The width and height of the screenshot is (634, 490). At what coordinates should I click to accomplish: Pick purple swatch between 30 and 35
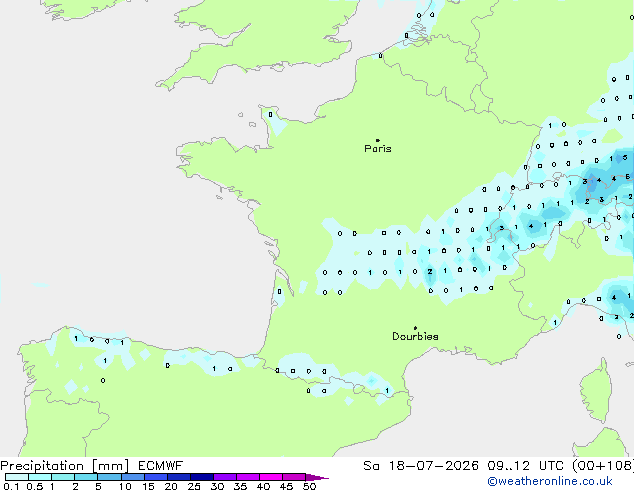224,477
